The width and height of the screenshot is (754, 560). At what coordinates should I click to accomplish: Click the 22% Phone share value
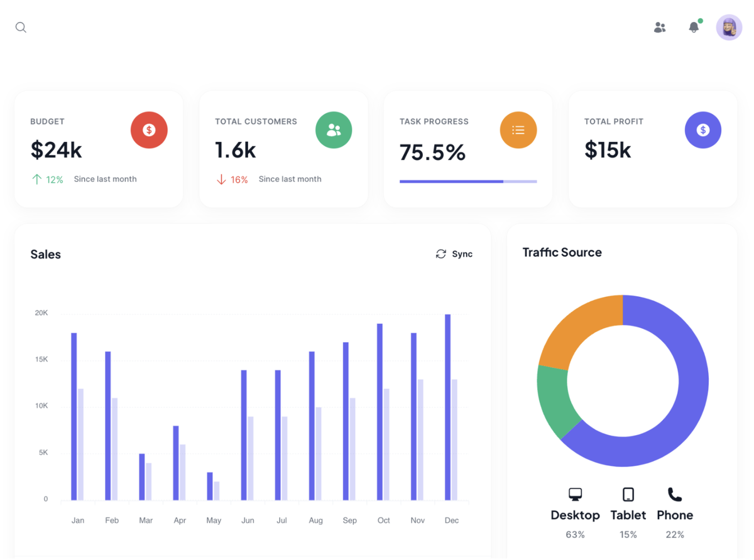point(675,535)
